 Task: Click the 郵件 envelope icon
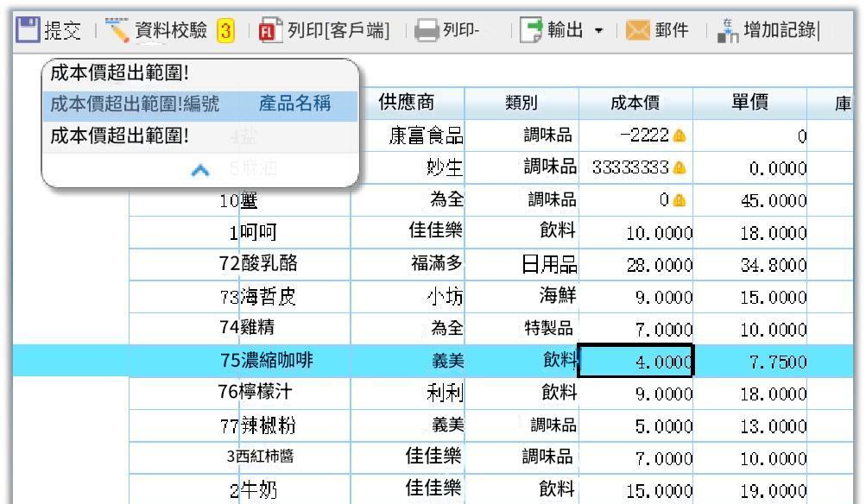(637, 30)
